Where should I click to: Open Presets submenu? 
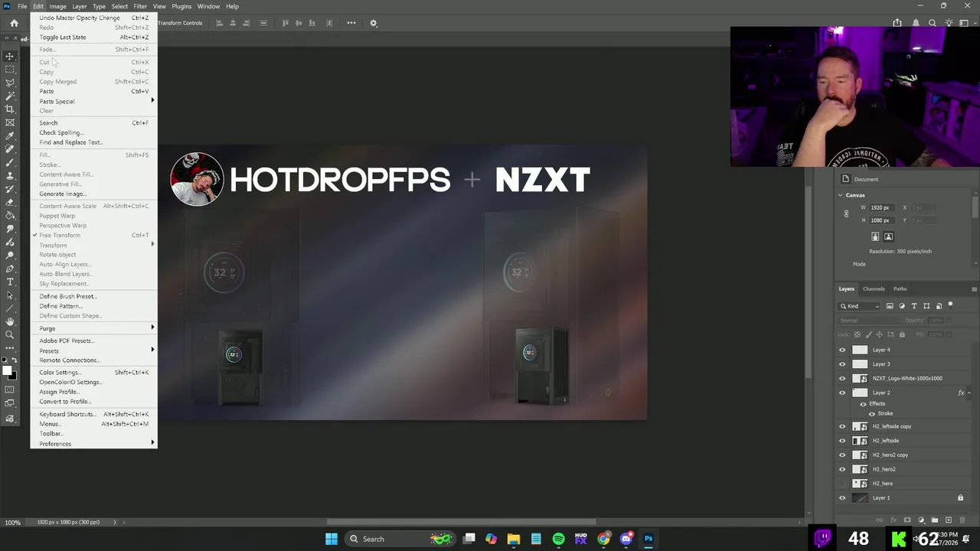pos(93,350)
